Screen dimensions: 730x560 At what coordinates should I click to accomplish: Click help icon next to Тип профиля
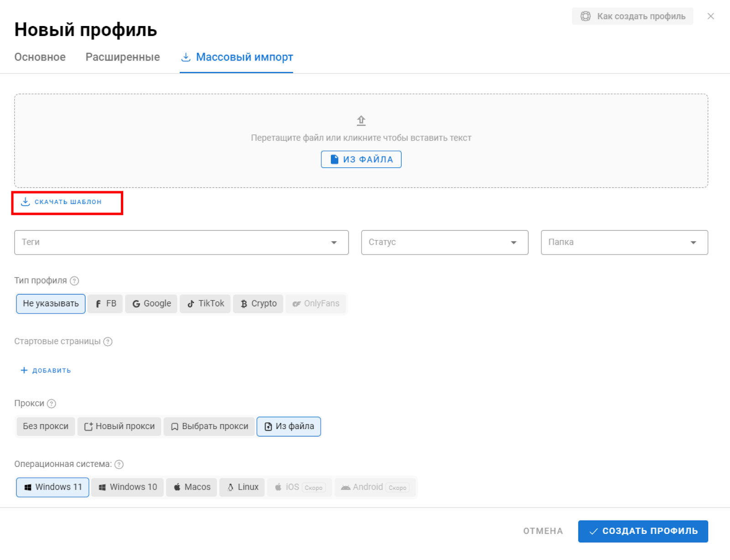74,281
